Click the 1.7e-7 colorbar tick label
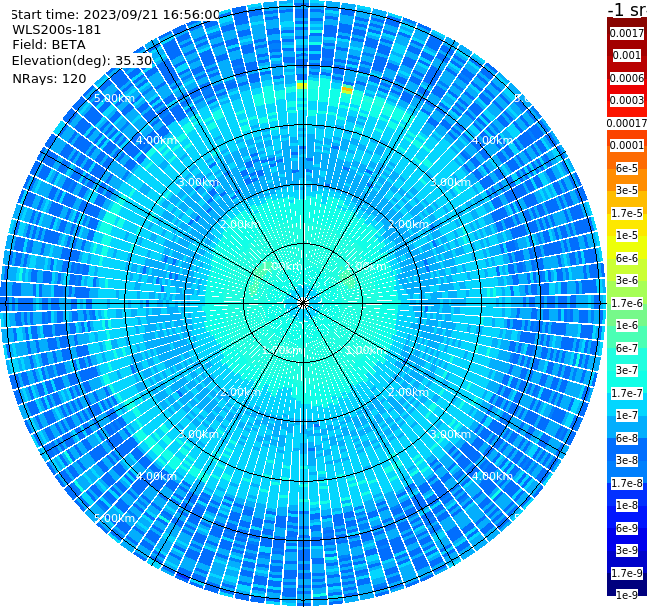Image resolution: width=647 pixels, height=607 pixels. click(x=627, y=393)
